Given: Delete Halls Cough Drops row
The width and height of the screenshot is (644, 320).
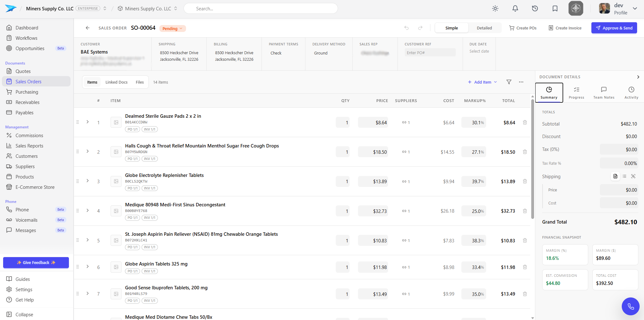Looking at the screenshot, I should point(525,152).
